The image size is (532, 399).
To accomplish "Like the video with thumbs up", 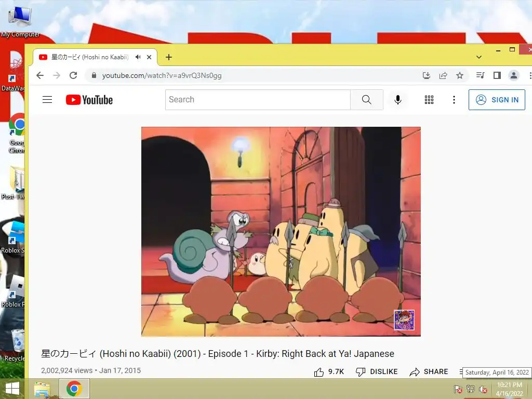I will (x=329, y=372).
